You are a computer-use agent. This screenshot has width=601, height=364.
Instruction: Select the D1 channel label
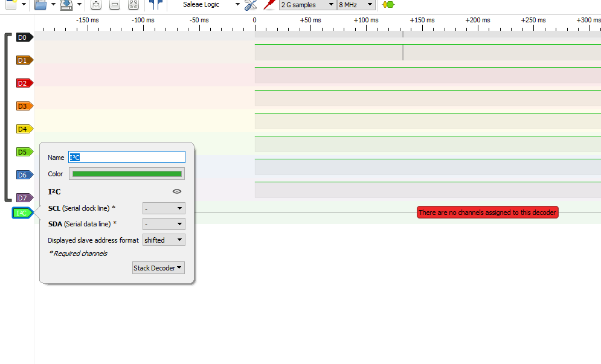[25, 60]
